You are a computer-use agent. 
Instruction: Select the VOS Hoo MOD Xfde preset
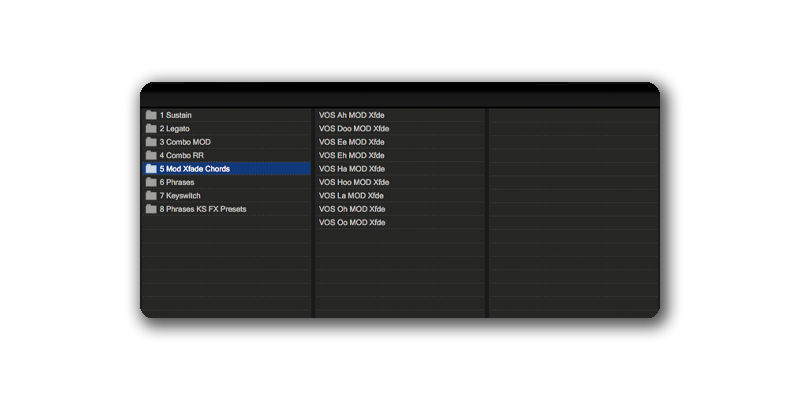[353, 182]
